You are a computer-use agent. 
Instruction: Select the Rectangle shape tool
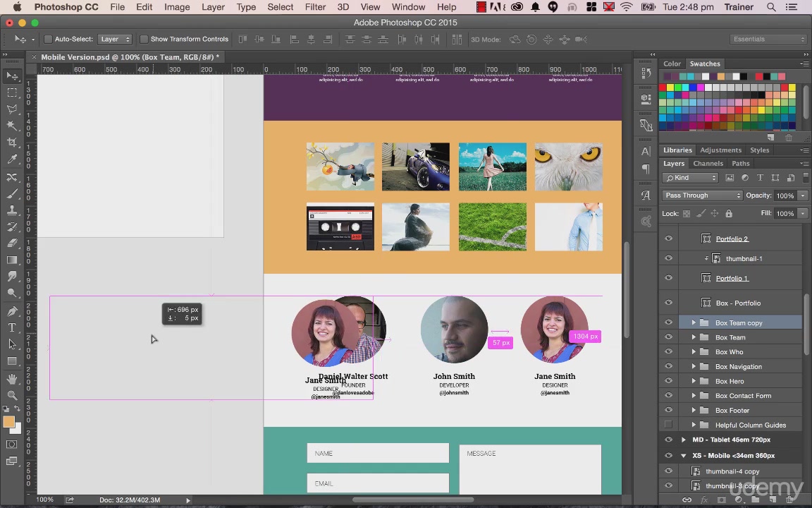pyautogui.click(x=12, y=361)
